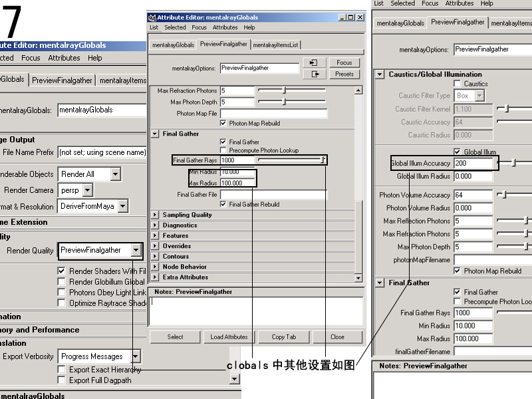Enable Photons Obey Light Link checkbox

[x=61, y=292]
